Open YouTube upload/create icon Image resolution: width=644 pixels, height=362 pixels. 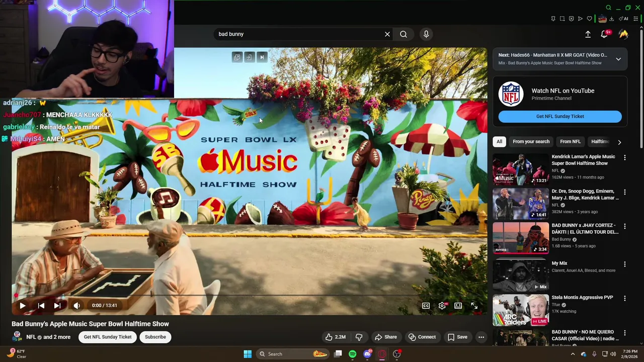coord(588,34)
